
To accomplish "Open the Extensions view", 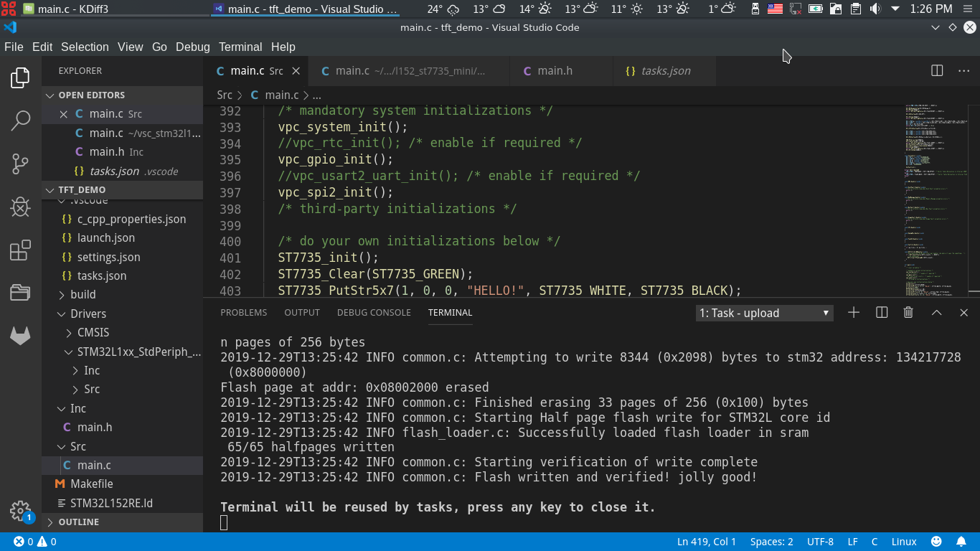I will point(20,250).
